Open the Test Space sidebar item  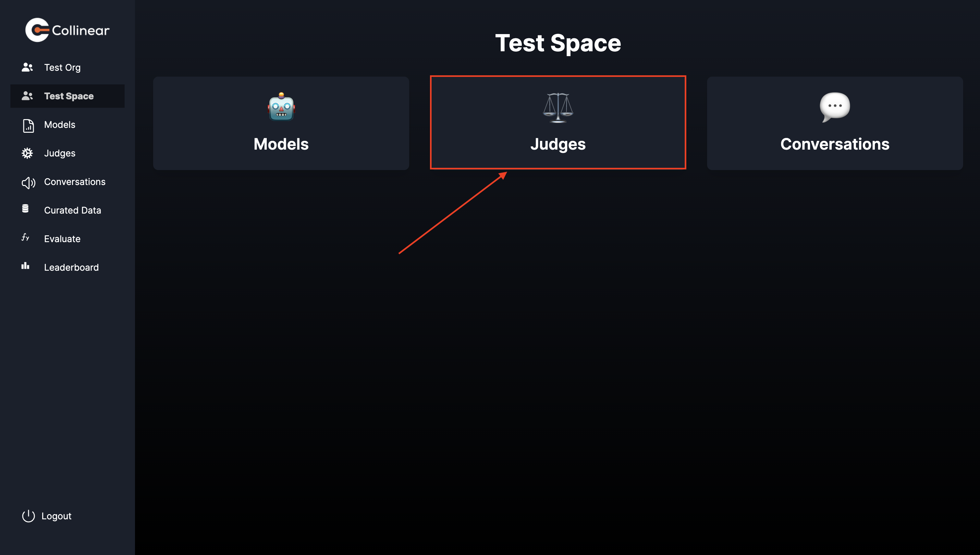67,96
